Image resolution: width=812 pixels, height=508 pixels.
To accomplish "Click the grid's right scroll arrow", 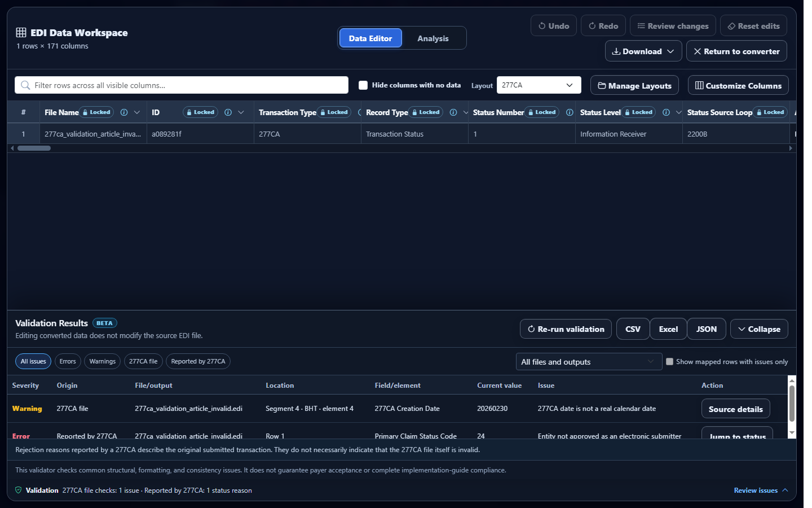I will 791,148.
